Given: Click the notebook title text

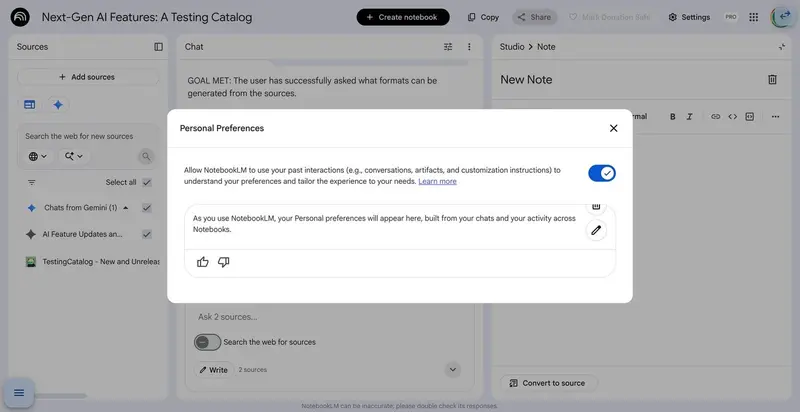Looking at the screenshot, I should point(146,17).
